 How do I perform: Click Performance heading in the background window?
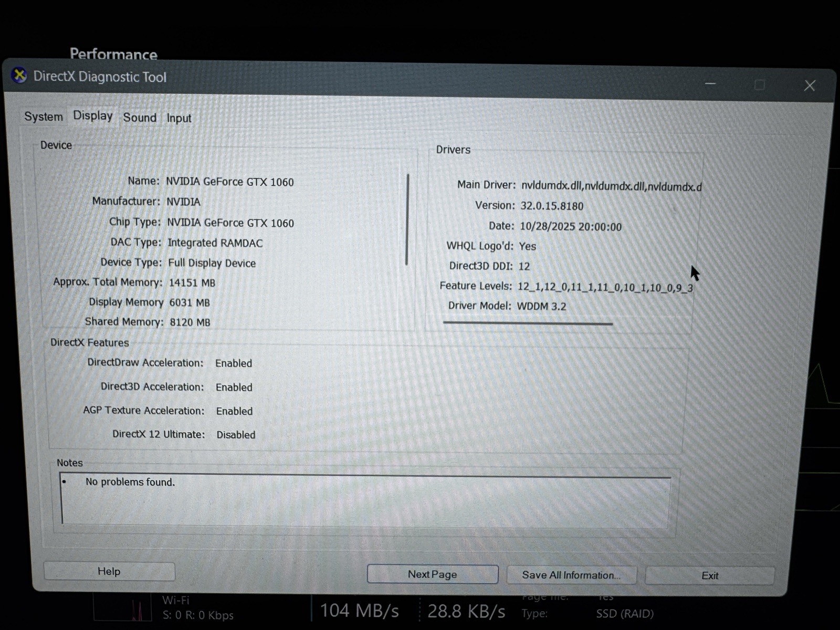(113, 54)
